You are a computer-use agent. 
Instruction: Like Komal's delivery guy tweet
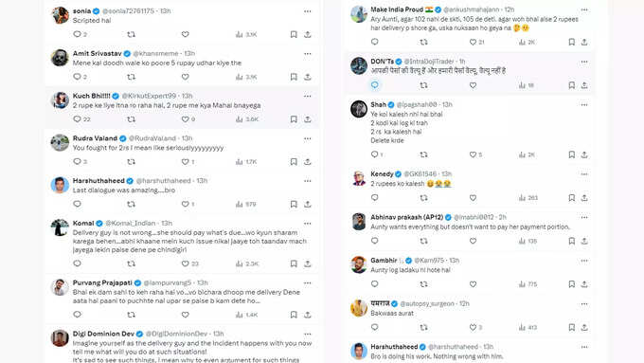pos(186,263)
